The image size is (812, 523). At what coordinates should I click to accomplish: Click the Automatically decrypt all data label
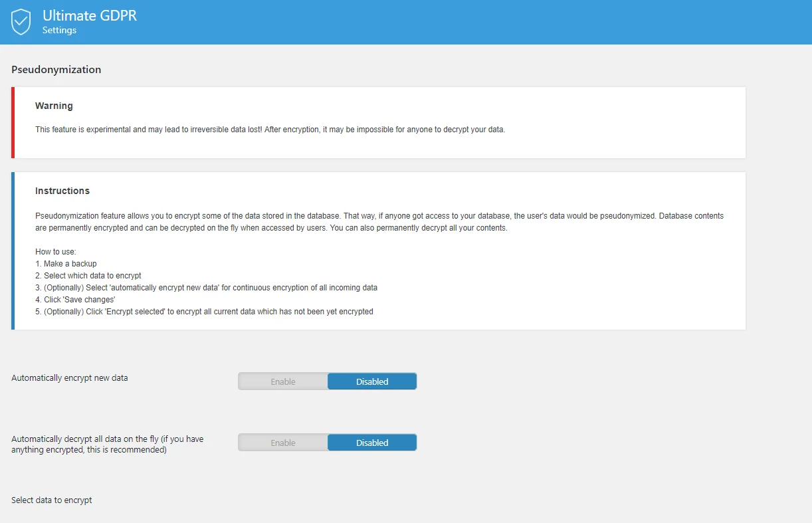pyautogui.click(x=107, y=444)
